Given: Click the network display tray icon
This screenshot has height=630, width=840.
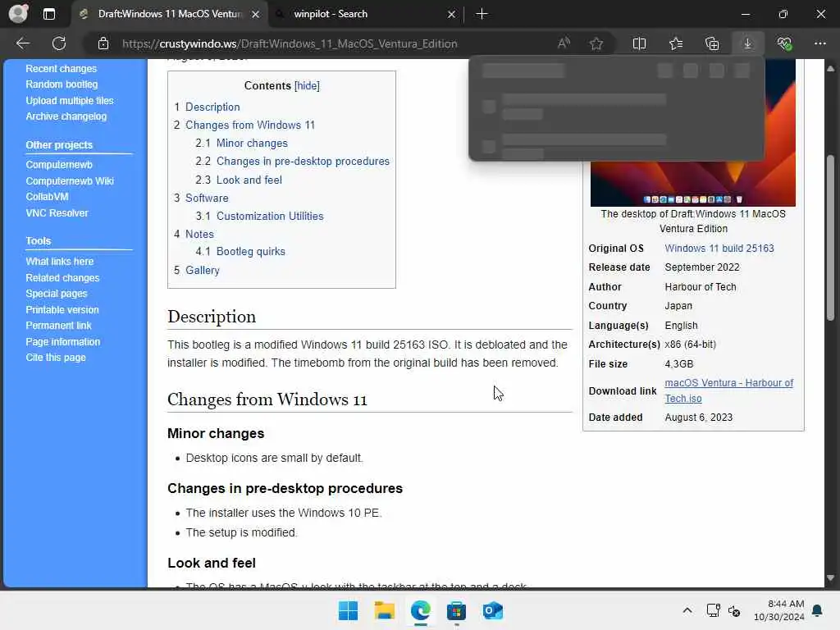Looking at the screenshot, I should [713, 610].
